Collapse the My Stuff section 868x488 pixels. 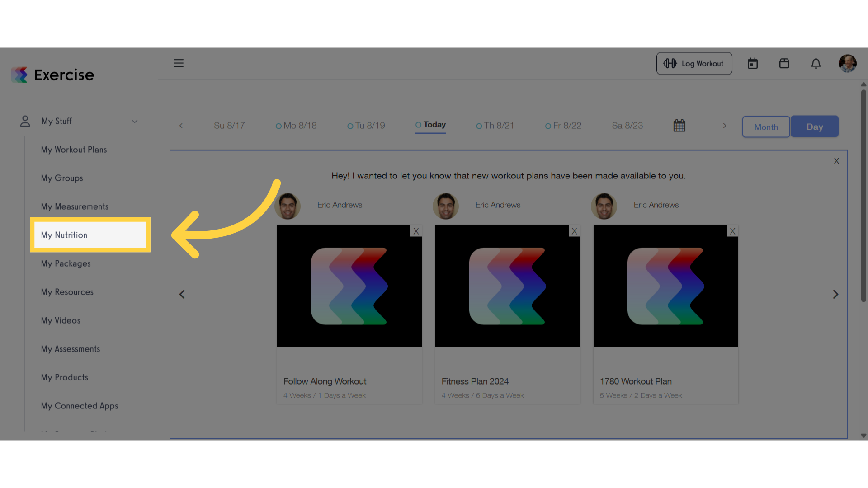135,121
